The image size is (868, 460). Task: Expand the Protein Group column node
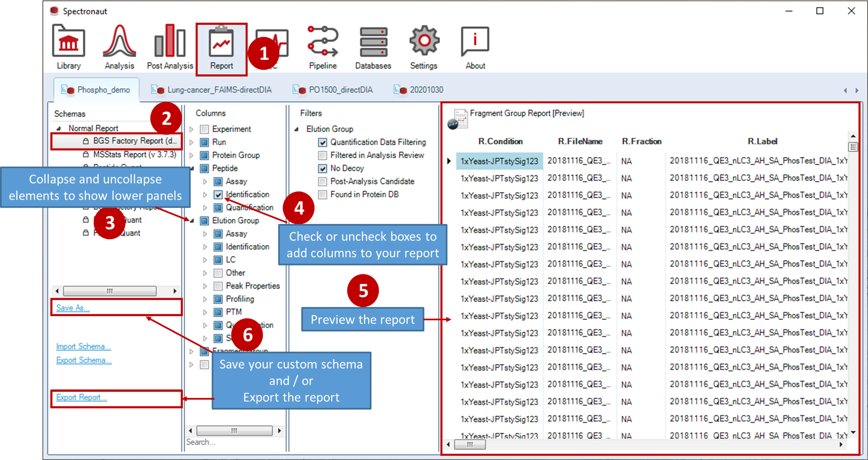pyautogui.click(x=191, y=156)
